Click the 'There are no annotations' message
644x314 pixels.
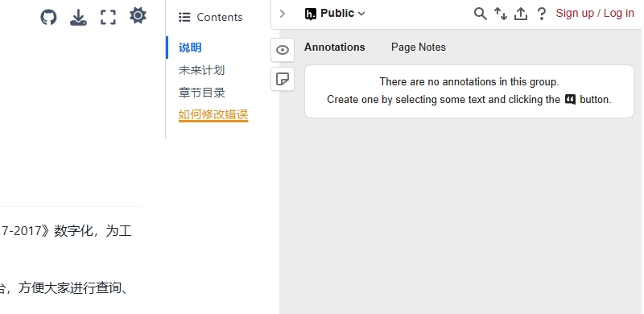(469, 82)
